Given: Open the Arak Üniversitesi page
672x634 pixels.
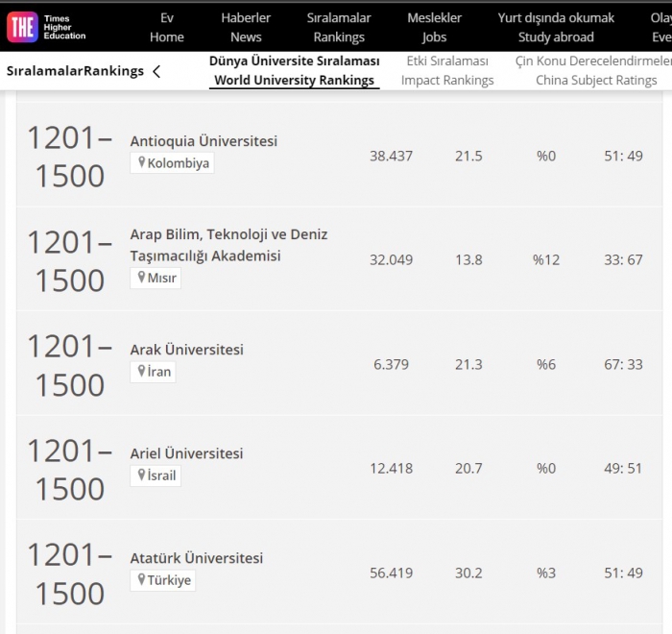Looking at the screenshot, I should (187, 350).
